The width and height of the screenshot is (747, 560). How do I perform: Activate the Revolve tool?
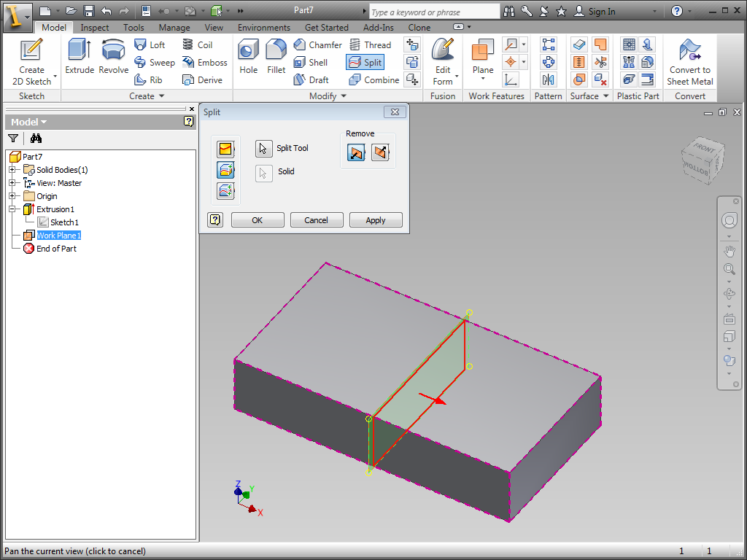pyautogui.click(x=113, y=57)
